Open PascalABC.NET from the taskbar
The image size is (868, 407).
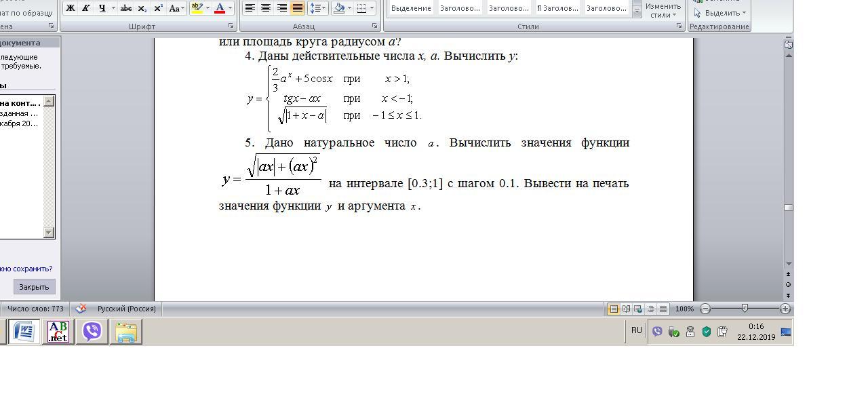(x=58, y=332)
